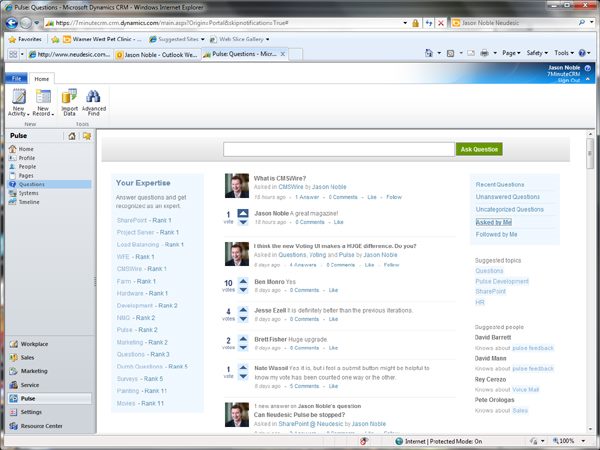Open Profile in the Pulse sidebar
This screenshot has width=600, height=450.
coord(27,158)
